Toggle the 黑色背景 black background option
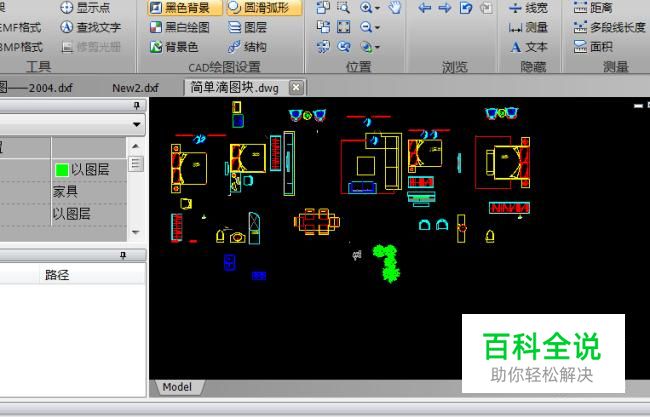Image resolution: width=650 pixels, height=418 pixels. click(185, 7)
